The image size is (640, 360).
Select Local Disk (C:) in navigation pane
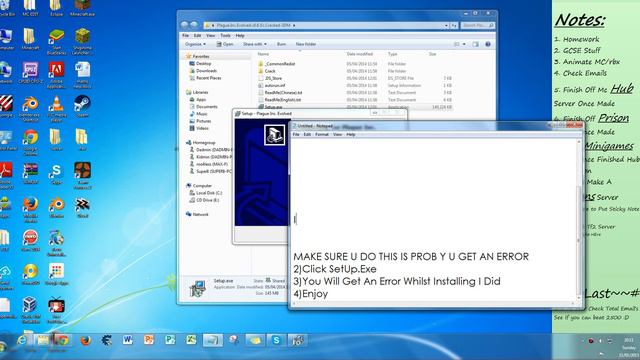pos(206,193)
